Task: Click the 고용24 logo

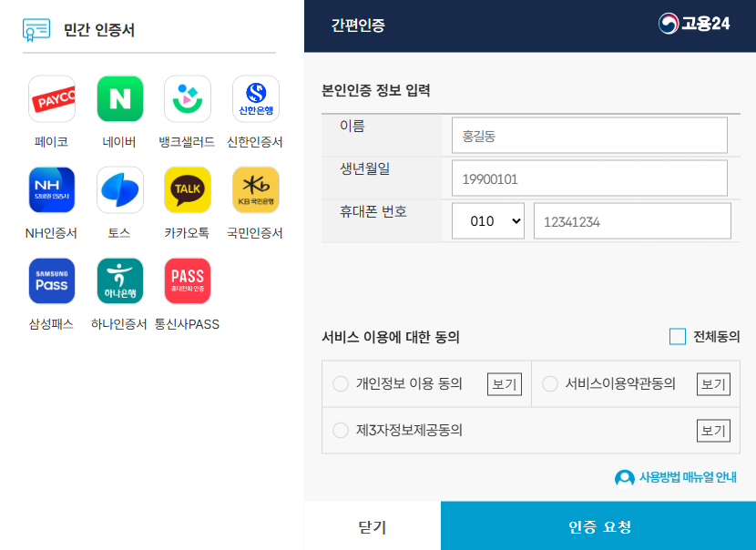Action: click(694, 23)
